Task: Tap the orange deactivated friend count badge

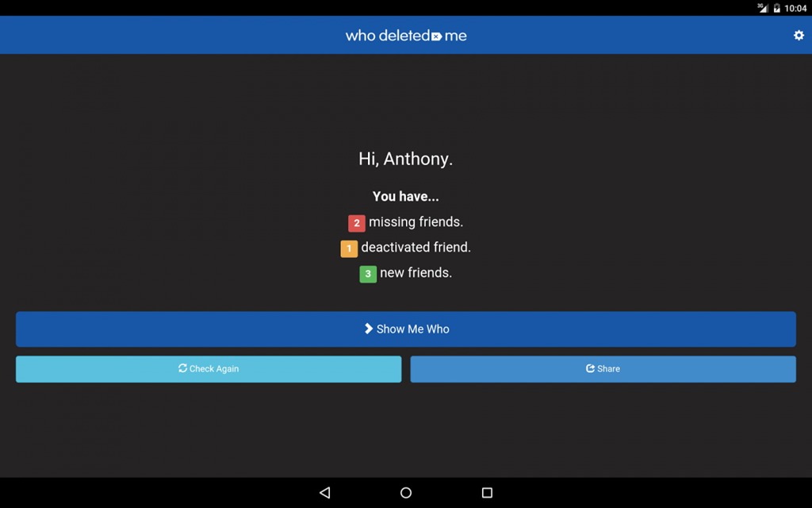Action: coord(349,248)
